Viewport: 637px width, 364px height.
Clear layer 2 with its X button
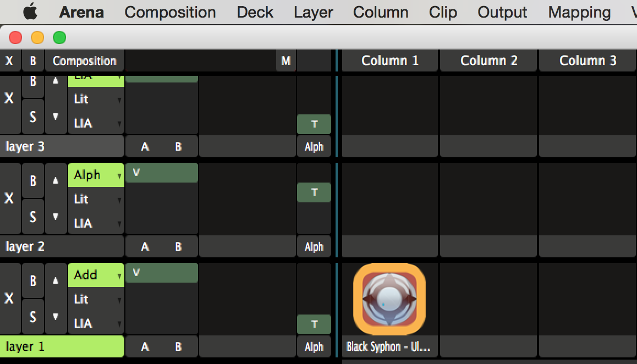tap(9, 198)
